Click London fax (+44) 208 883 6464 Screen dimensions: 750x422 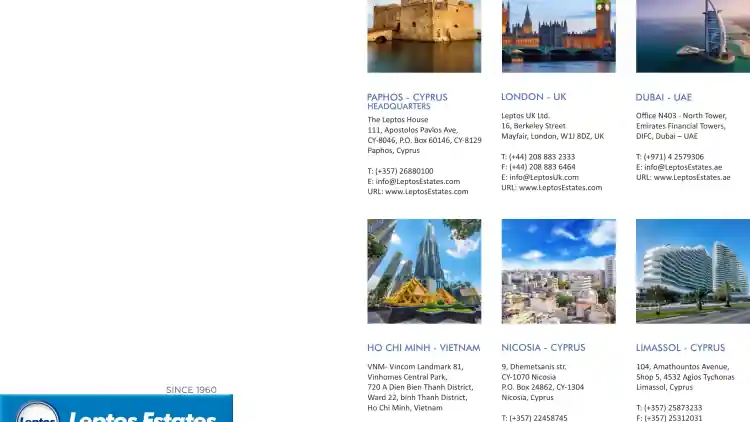(x=542, y=167)
